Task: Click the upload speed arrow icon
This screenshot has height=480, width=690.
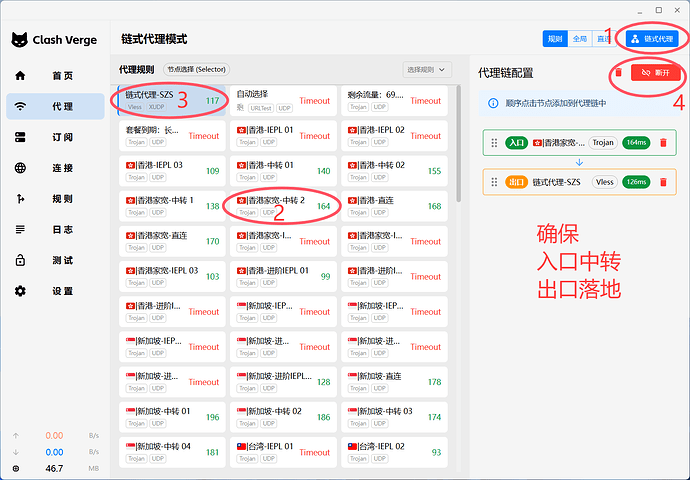Action: tap(16, 436)
